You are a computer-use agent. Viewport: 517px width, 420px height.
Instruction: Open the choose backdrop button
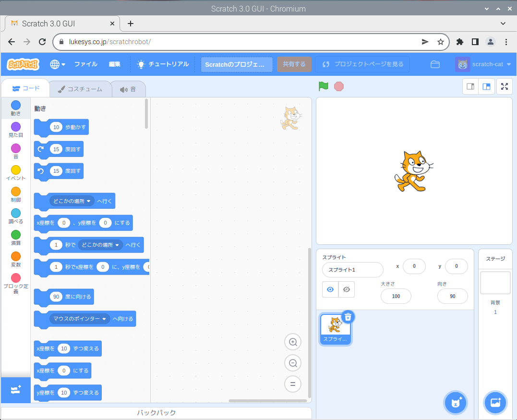point(495,403)
